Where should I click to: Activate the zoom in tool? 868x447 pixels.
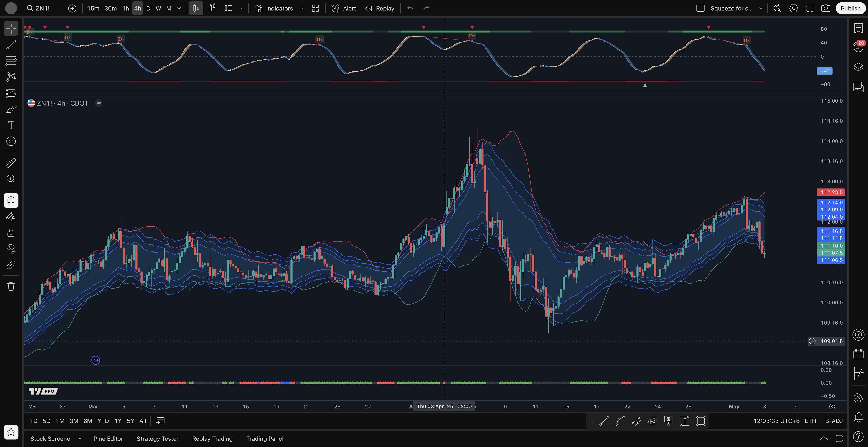[11, 179]
